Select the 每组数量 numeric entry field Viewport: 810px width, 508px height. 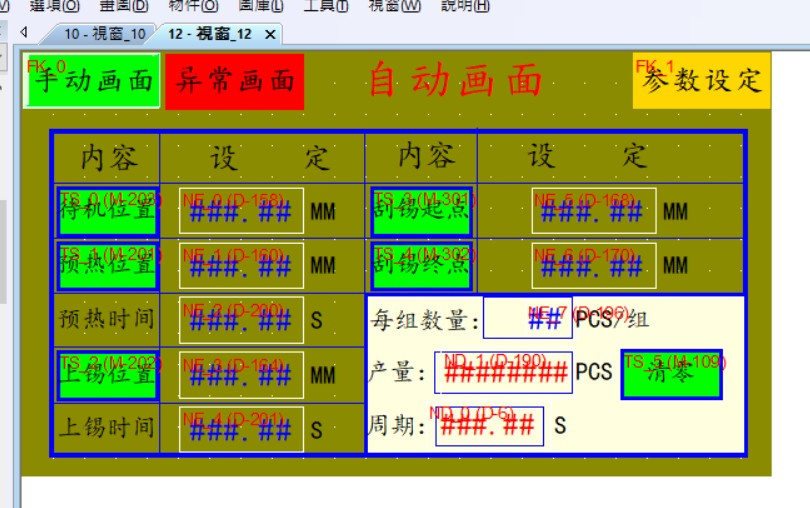tap(527, 319)
